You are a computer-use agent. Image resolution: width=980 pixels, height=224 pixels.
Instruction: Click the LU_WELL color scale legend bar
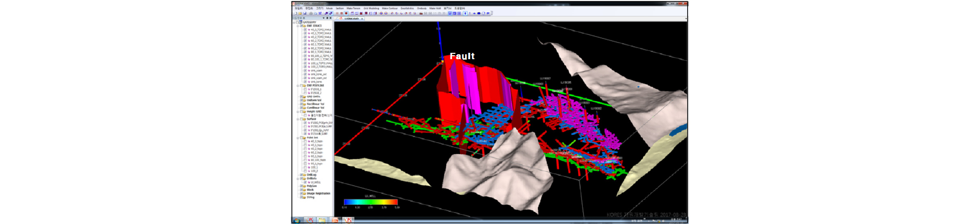[x=370, y=202]
